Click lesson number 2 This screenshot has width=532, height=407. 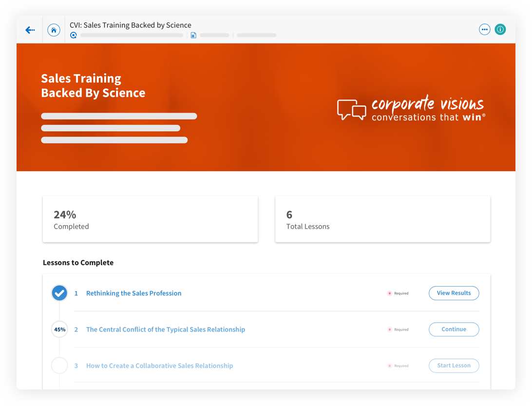click(x=76, y=329)
